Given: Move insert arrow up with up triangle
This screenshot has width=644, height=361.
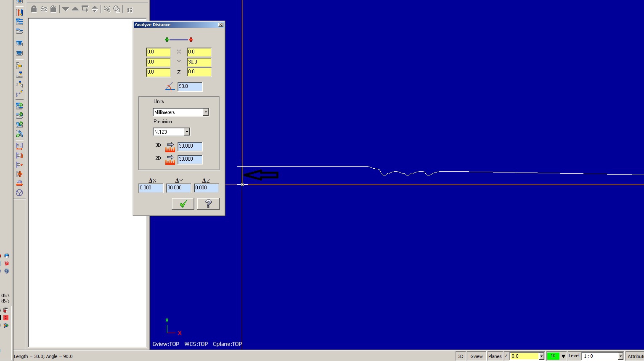Looking at the screenshot, I should [x=75, y=9].
